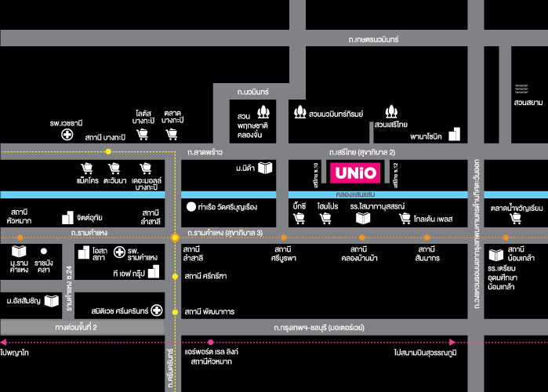Select the hospital icon for รพ.รามคำแหง
The width and height of the screenshot is (548, 392).
(x=119, y=252)
